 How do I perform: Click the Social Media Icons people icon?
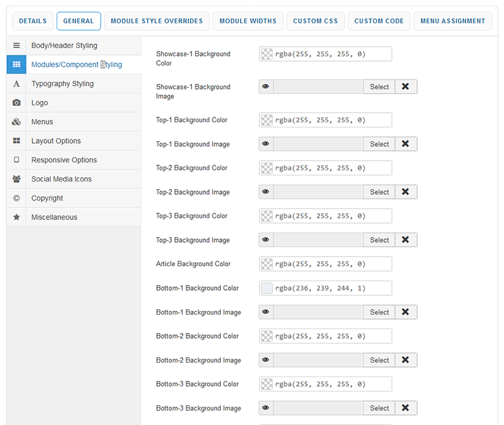tap(16, 179)
